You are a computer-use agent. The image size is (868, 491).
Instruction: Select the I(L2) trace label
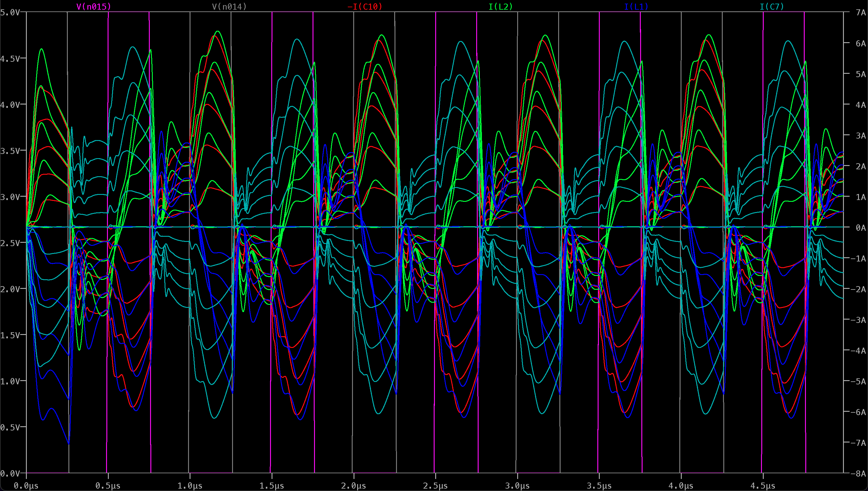500,6
